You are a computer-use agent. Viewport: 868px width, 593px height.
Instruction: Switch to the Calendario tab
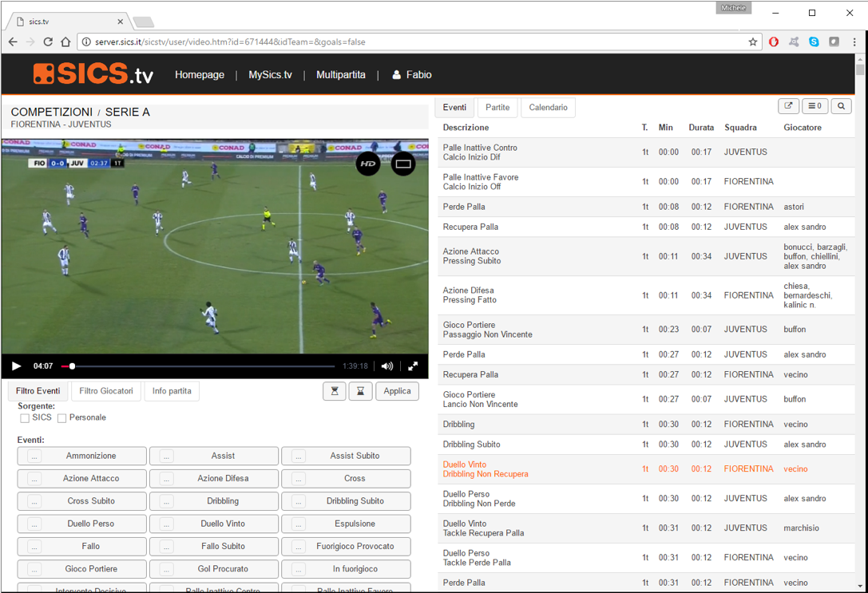[x=548, y=107]
